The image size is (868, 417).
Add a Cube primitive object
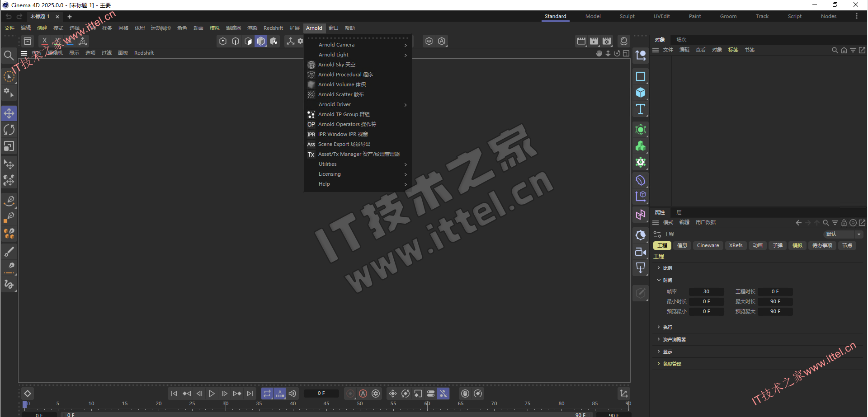pyautogui.click(x=641, y=93)
